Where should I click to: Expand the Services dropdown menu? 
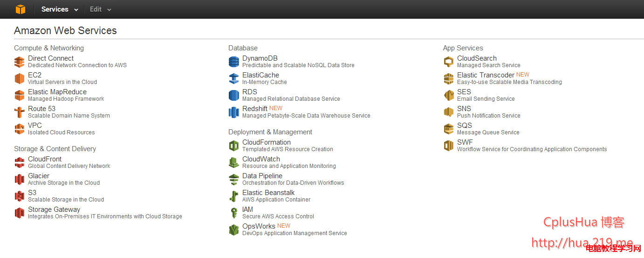point(60,9)
